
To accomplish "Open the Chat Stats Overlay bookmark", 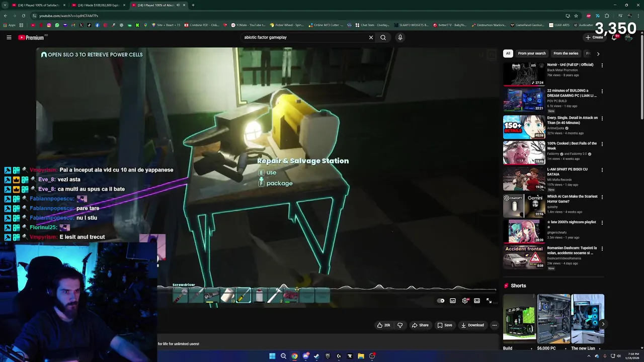I will [372, 25].
